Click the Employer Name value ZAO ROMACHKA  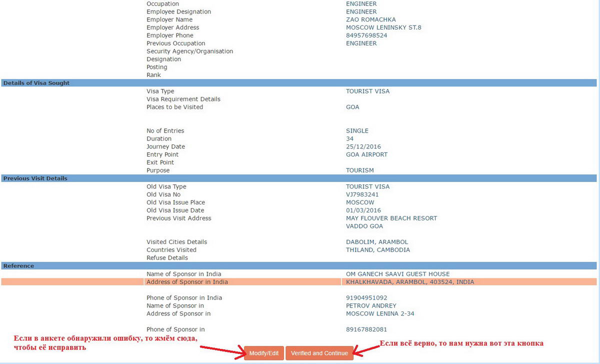(x=370, y=19)
